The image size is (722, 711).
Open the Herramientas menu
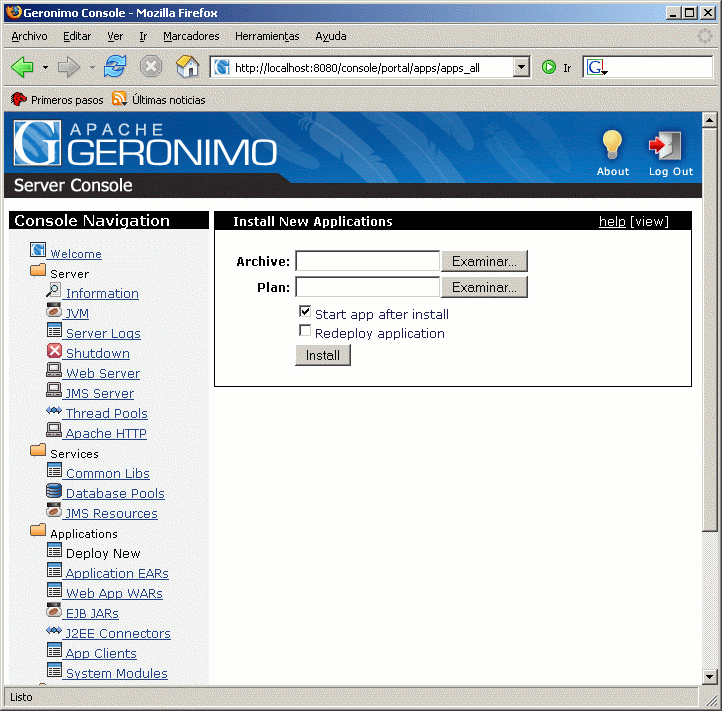[x=267, y=36]
